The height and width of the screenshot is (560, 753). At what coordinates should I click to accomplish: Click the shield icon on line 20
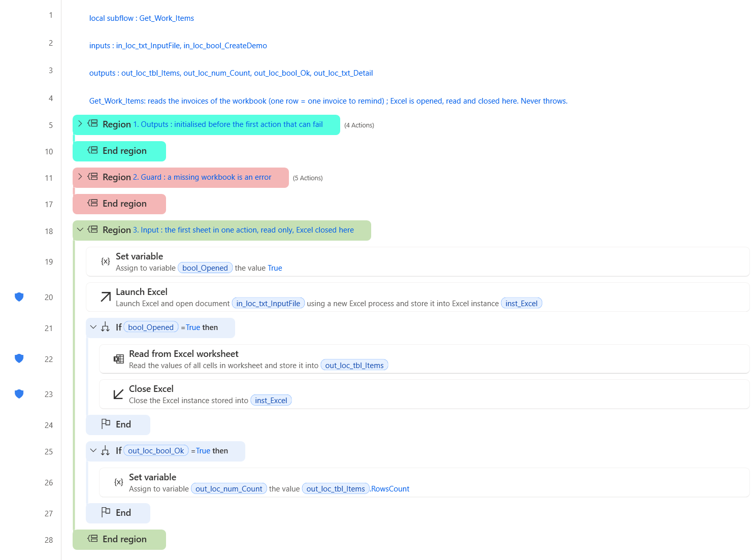click(19, 297)
